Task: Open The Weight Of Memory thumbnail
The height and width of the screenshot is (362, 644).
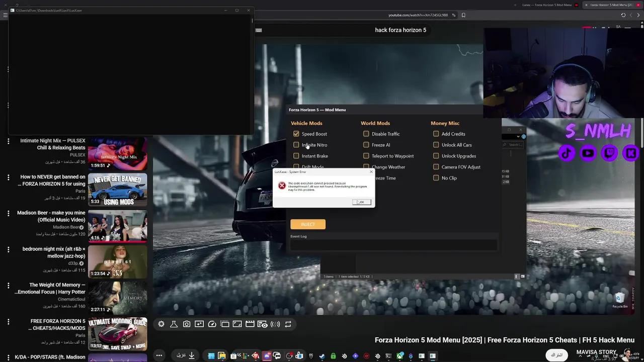Action: coord(118,298)
